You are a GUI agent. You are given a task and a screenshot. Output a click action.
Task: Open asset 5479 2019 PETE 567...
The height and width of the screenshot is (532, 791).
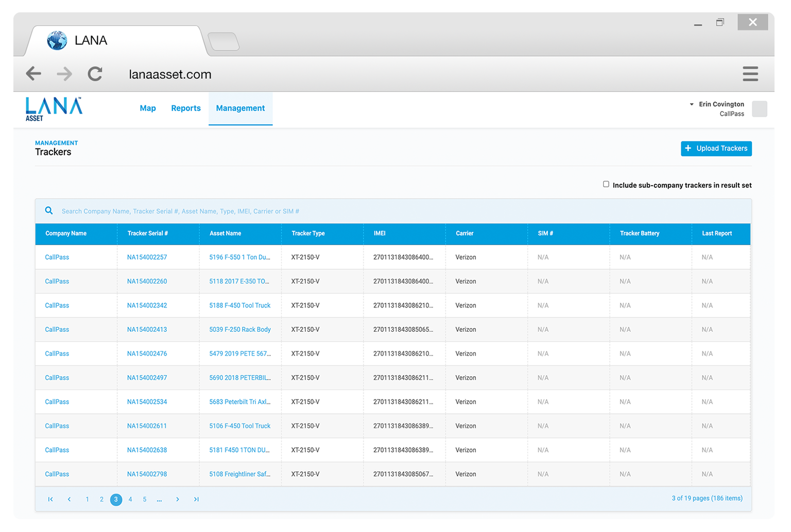(x=240, y=354)
